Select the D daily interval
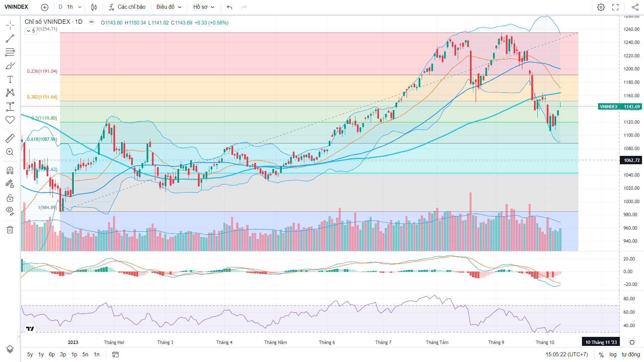 click(x=60, y=7)
